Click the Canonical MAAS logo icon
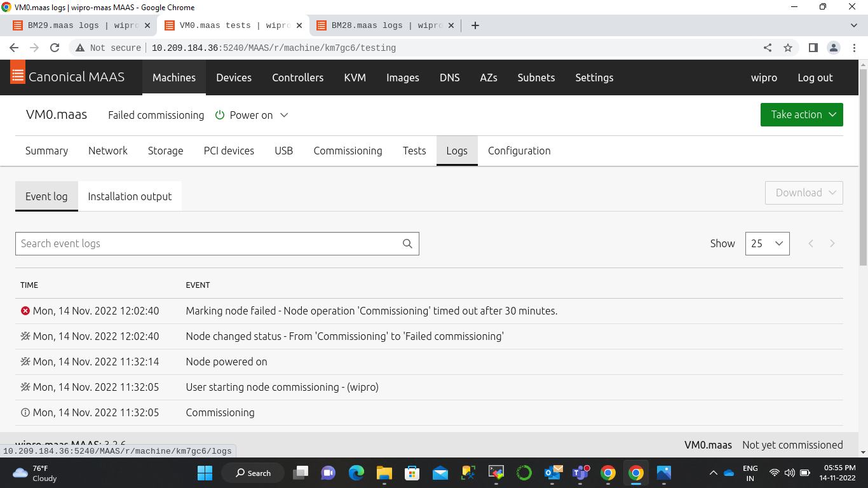This screenshot has width=868, height=488. 18,72
